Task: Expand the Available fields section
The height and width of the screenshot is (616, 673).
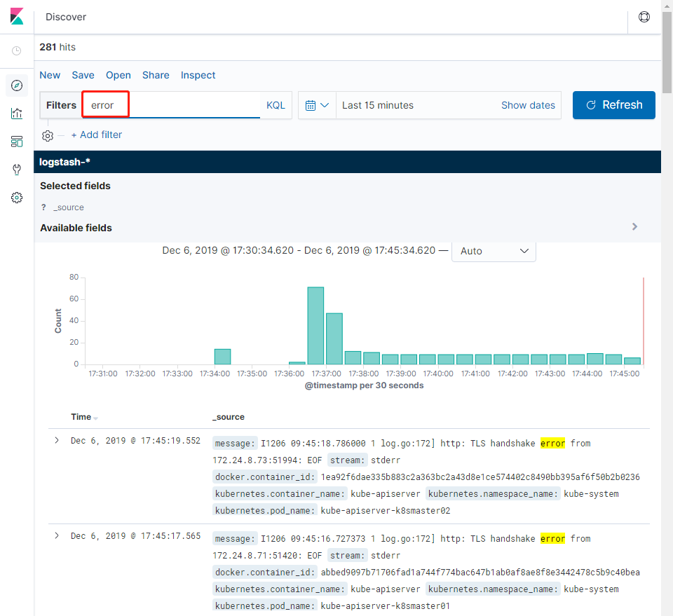Action: tap(634, 227)
